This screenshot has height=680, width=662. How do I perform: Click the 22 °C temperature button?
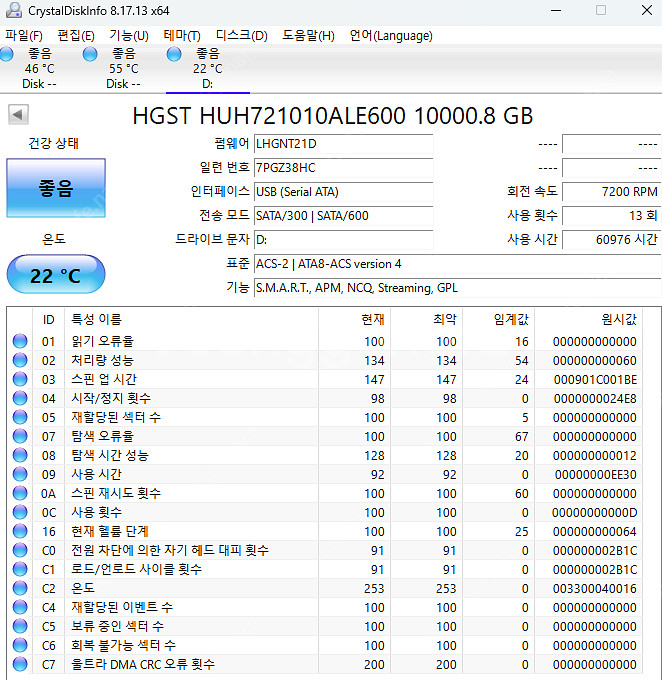(56, 275)
